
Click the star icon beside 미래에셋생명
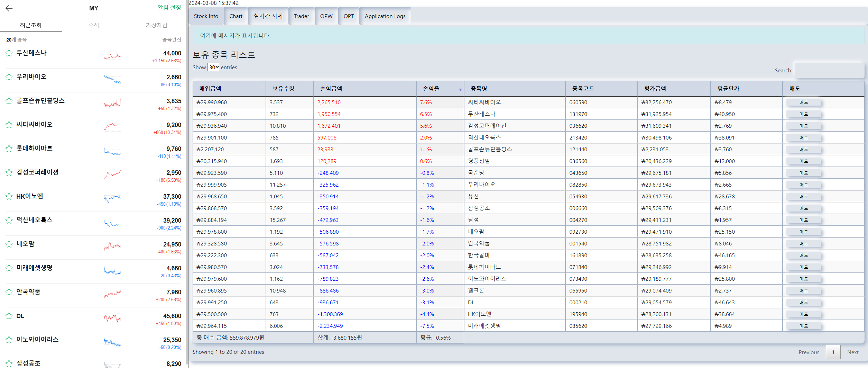coord(9,268)
